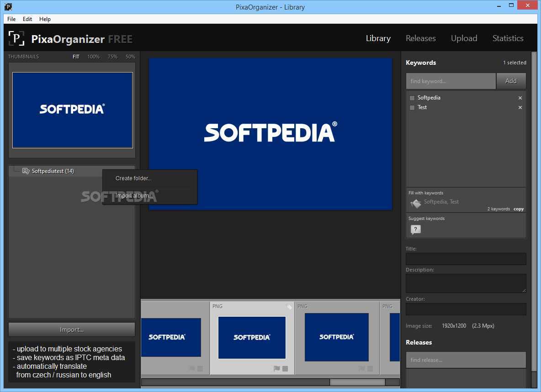Click the gray square on the highlighted filmstrip thumbnail
The image size is (541, 392).
point(285,369)
